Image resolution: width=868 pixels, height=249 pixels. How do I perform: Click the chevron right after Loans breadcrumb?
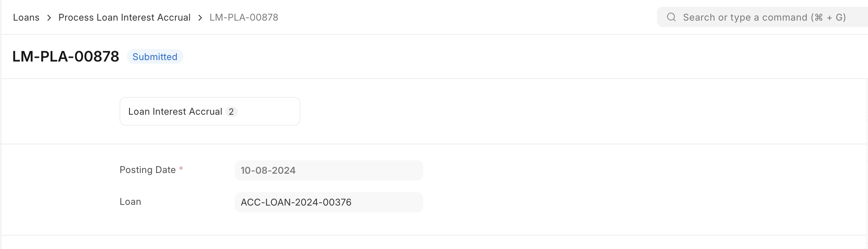click(x=49, y=18)
